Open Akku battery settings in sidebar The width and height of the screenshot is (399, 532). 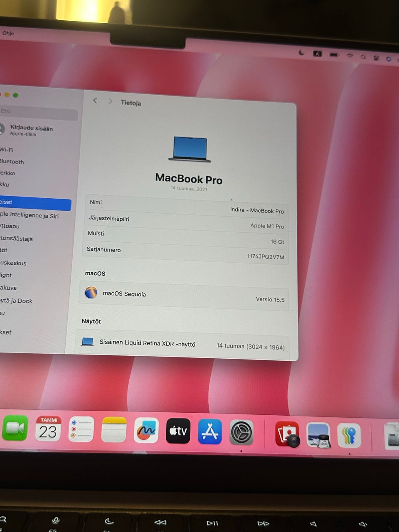5,185
